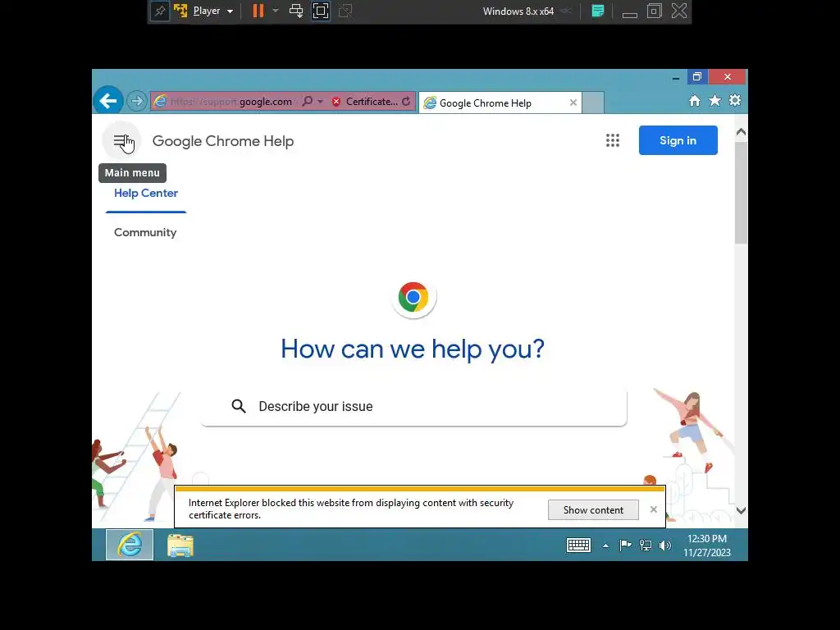Open File Explorer from the taskbar
Viewport: 840px width, 630px height.
click(180, 546)
